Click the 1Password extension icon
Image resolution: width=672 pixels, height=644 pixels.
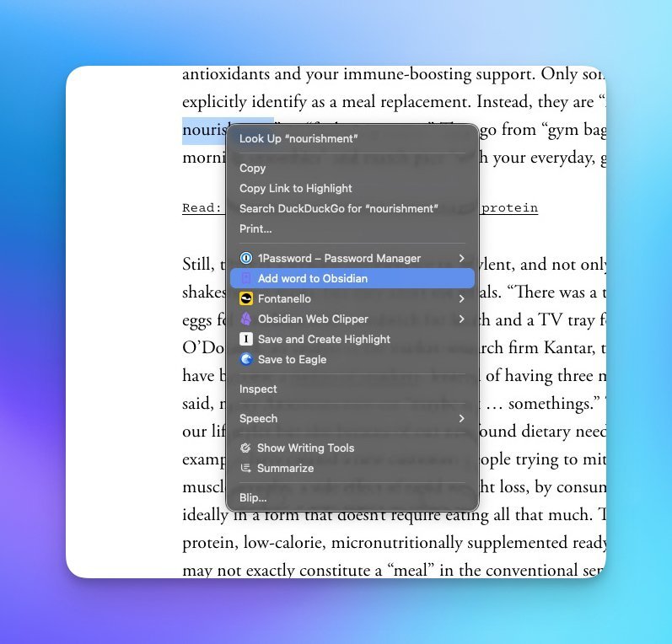(x=246, y=258)
